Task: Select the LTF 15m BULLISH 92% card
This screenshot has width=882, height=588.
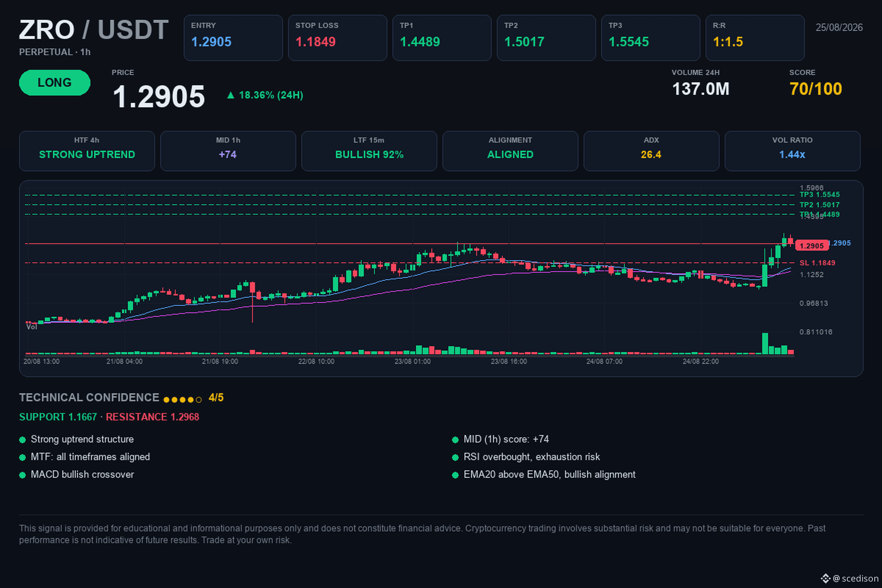Action: coord(369,151)
